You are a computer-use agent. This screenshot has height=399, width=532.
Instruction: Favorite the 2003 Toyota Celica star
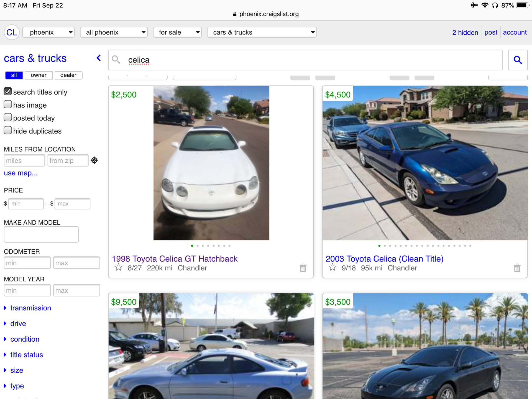pyautogui.click(x=332, y=268)
